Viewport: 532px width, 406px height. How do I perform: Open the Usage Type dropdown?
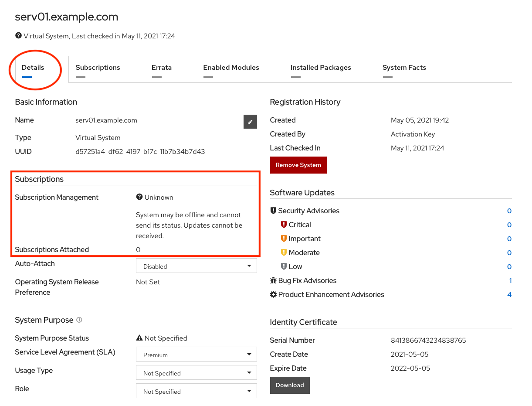[x=197, y=373]
